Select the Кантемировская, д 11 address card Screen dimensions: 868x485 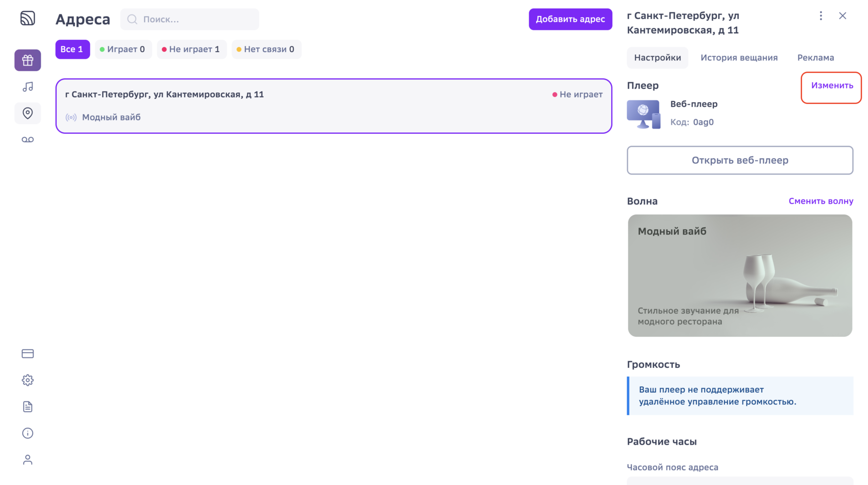334,106
